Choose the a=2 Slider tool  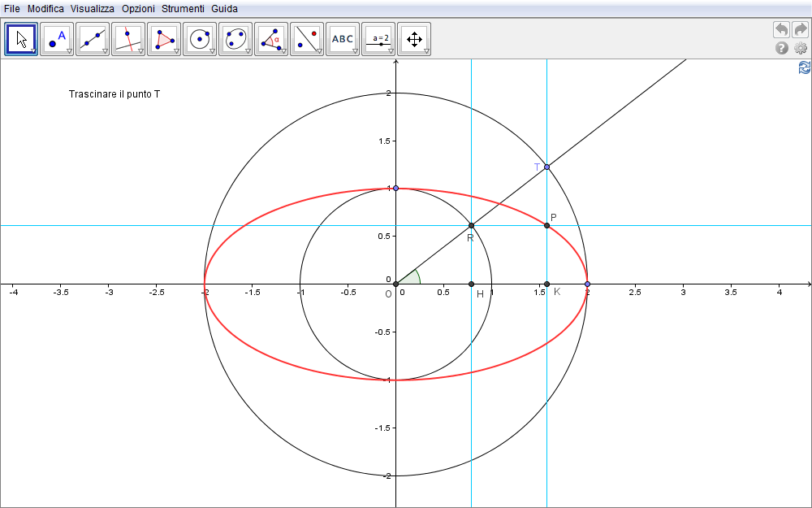click(378, 38)
